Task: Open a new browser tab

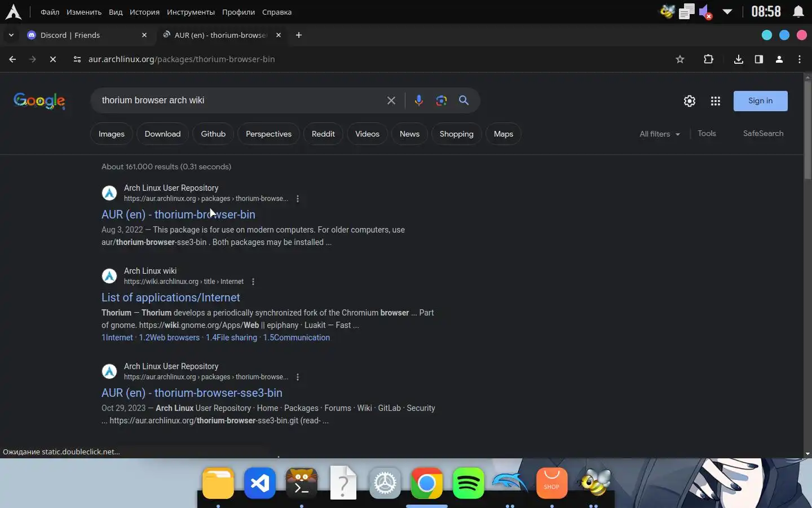Action: click(x=299, y=35)
